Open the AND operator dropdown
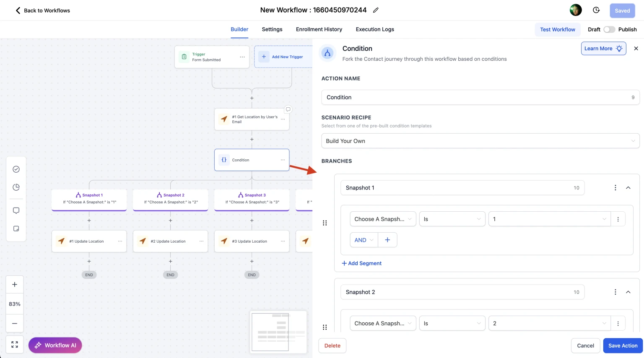Screen dimensions: 644x358 pyautogui.click(x=364, y=240)
